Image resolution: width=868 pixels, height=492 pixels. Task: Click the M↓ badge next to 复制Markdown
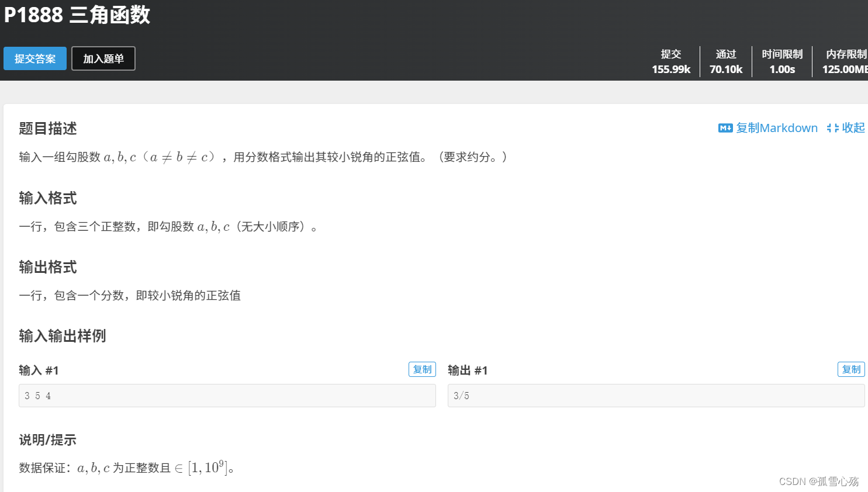725,128
